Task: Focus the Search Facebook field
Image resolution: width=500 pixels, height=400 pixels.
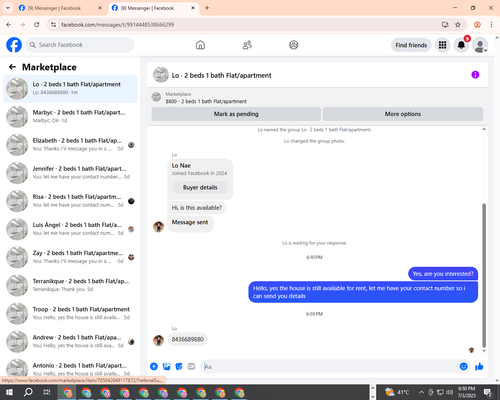Action: (x=80, y=45)
